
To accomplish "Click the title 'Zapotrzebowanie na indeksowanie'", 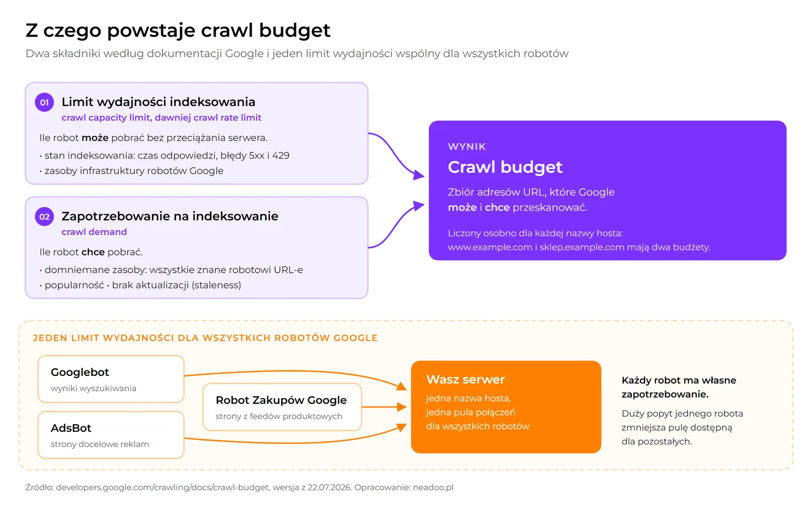I will (x=170, y=216).
